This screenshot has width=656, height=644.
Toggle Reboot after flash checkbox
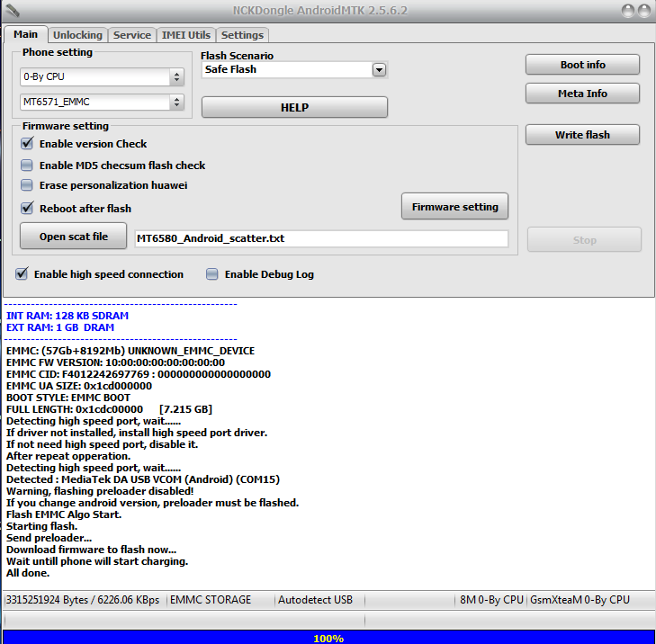27,208
